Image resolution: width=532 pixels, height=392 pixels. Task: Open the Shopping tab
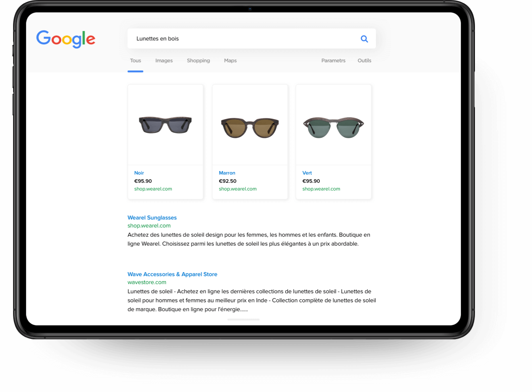[198, 61]
